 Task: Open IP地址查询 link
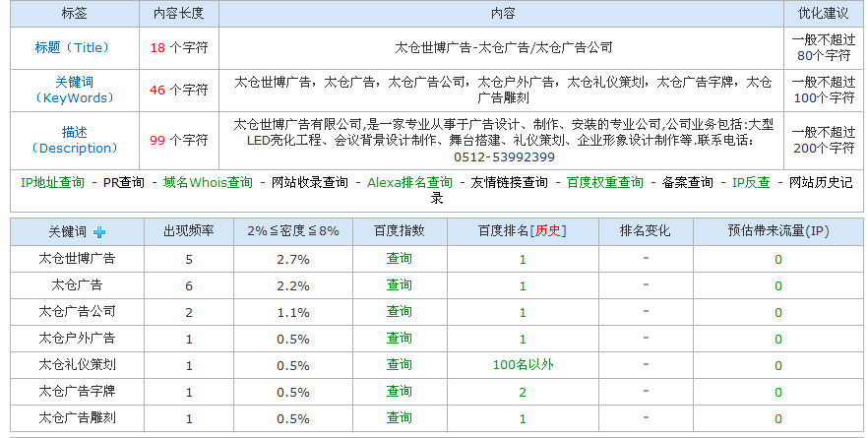point(52,182)
